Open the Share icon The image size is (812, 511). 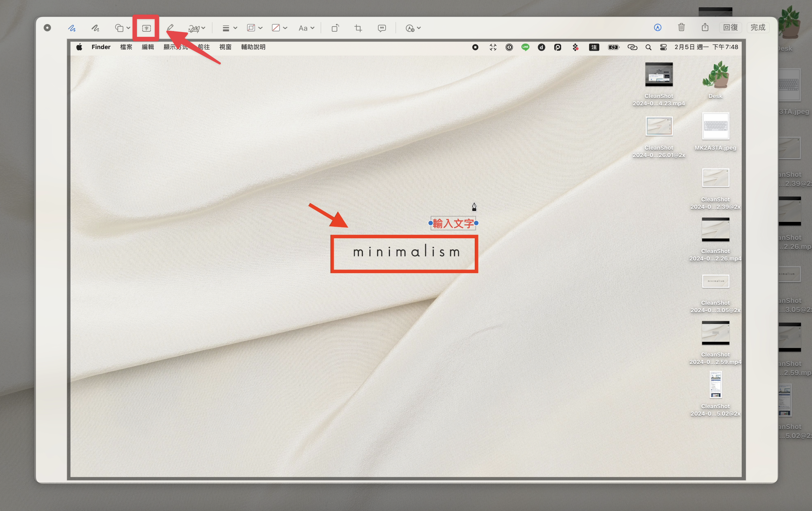[705, 27]
